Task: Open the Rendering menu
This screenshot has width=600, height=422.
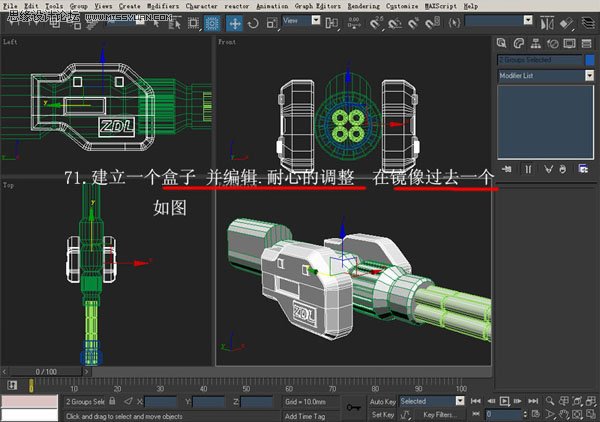Action: click(364, 6)
